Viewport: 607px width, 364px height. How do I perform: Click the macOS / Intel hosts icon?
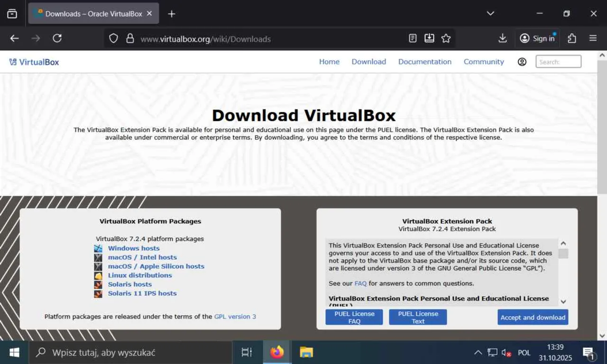(98, 257)
